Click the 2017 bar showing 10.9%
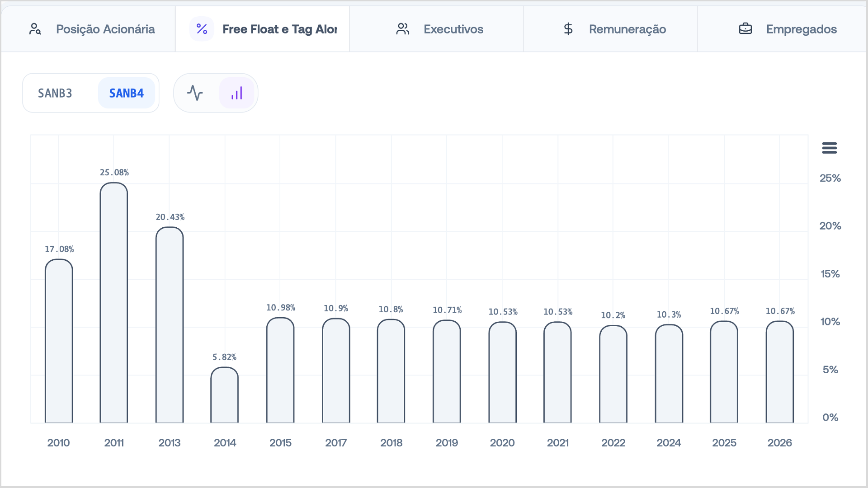 (x=336, y=371)
